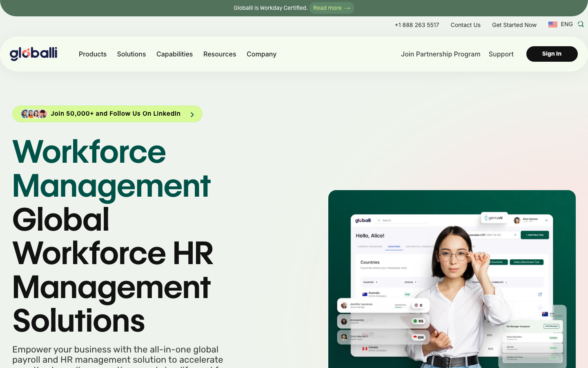This screenshot has height=368, width=588.
Task: Open the Resources menu
Action: 220,54
